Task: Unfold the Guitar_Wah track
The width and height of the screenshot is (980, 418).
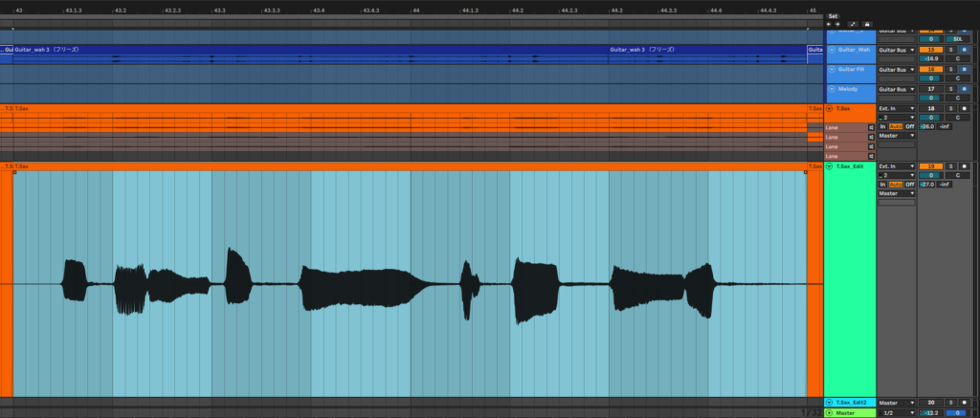Action: point(832,50)
